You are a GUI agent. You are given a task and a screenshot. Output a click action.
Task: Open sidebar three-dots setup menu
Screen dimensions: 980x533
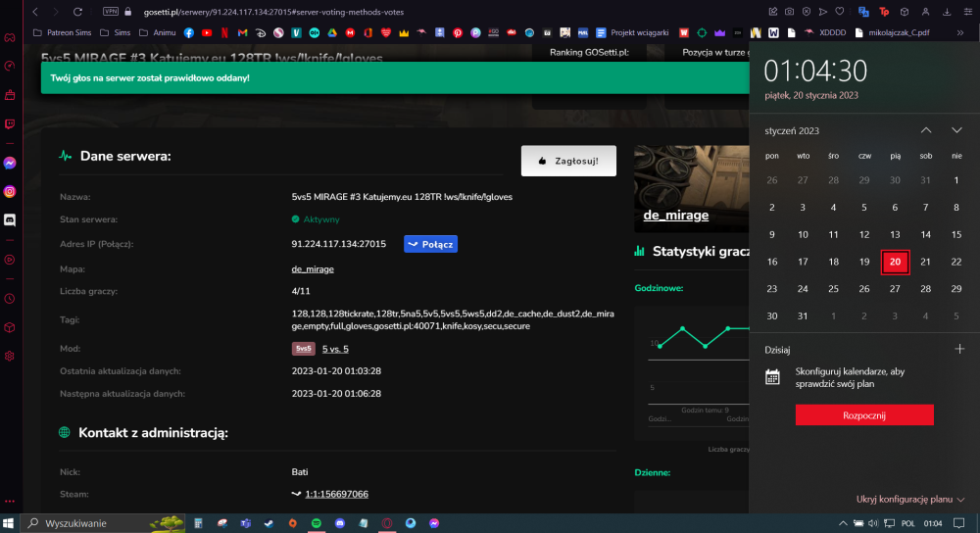[10, 501]
